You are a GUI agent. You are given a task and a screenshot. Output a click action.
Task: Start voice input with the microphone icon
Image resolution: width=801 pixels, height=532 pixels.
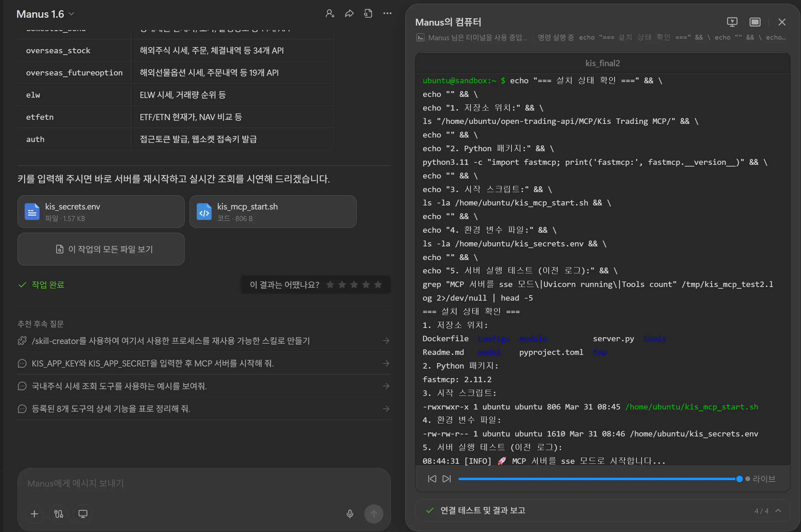(350, 514)
